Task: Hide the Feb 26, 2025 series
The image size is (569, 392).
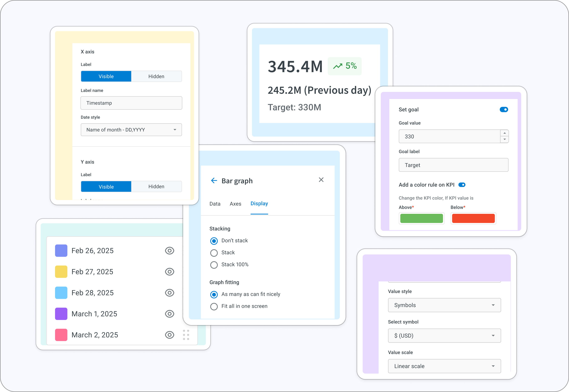Action: coord(169,250)
